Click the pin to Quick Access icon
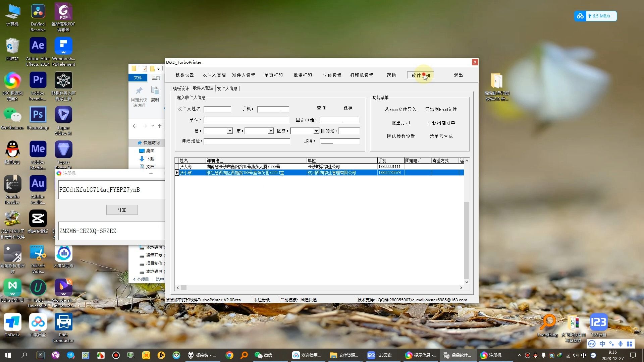This screenshot has width=644, height=362. pyautogui.click(x=139, y=91)
